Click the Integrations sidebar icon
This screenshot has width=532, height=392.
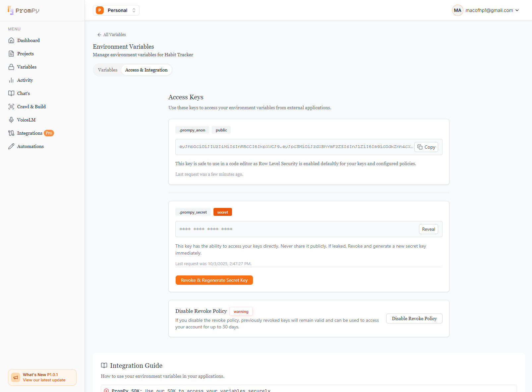click(11, 133)
